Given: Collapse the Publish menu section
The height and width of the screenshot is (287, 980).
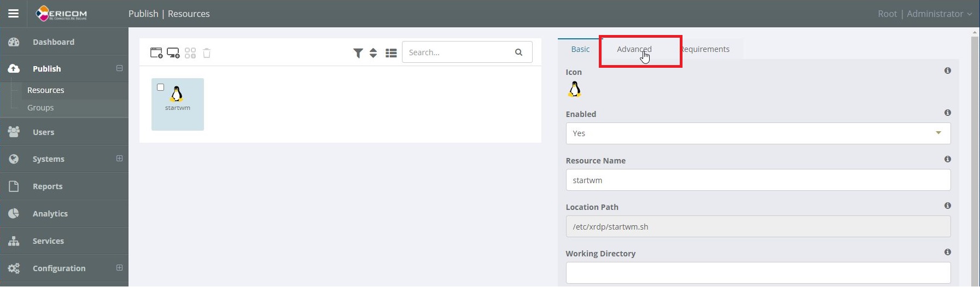Looking at the screenshot, I should 119,68.
